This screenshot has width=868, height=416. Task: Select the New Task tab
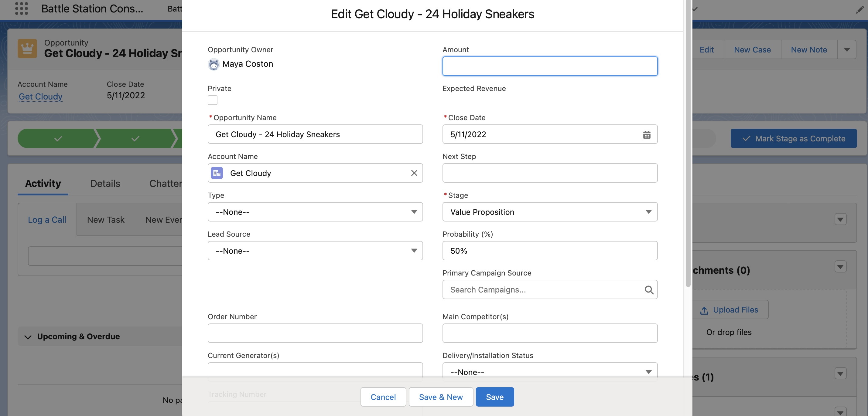click(105, 220)
